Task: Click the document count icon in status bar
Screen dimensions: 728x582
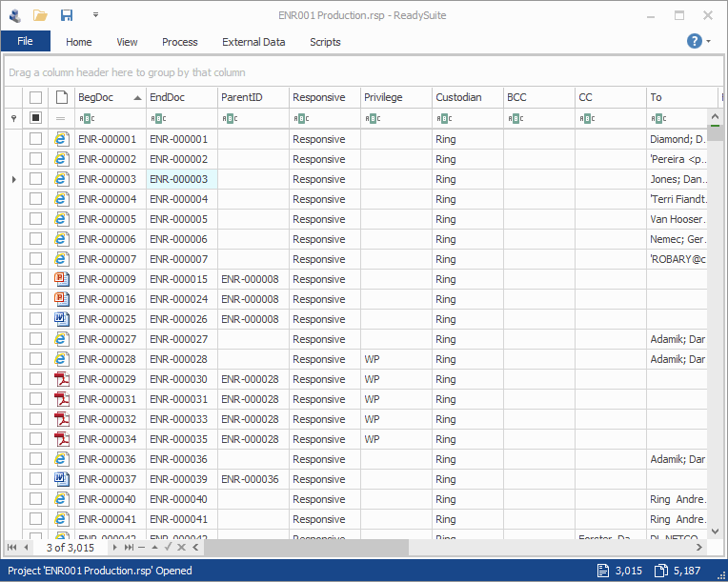Action: click(604, 571)
